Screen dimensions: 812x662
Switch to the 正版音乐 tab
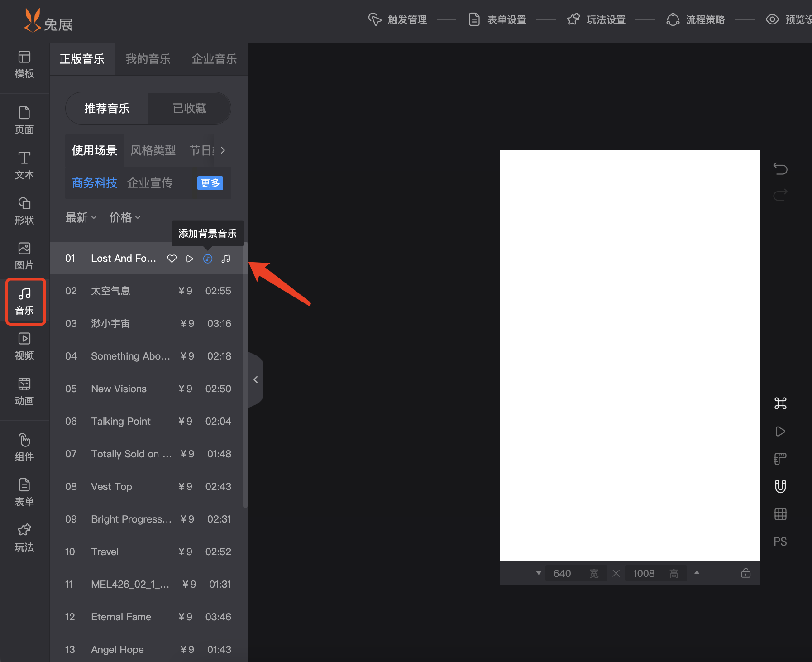82,59
